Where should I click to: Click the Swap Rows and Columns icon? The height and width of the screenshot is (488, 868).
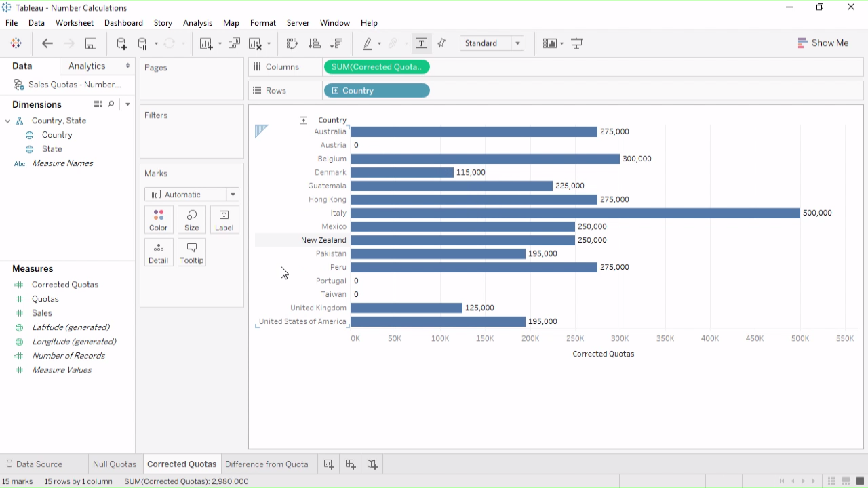tap(292, 43)
